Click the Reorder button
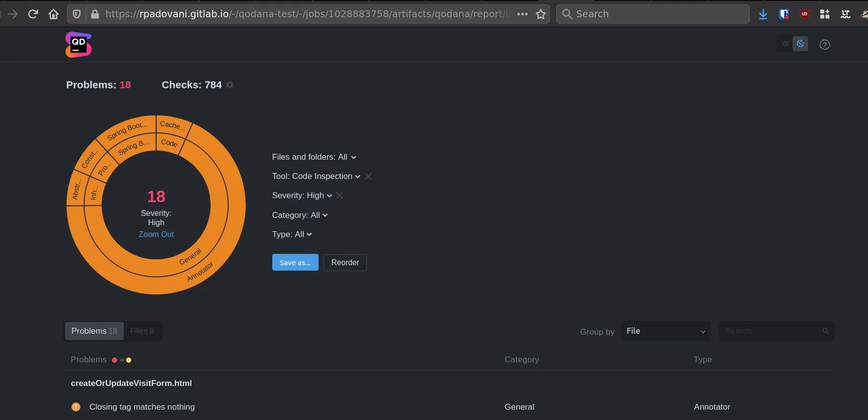868x420 pixels. pyautogui.click(x=345, y=262)
